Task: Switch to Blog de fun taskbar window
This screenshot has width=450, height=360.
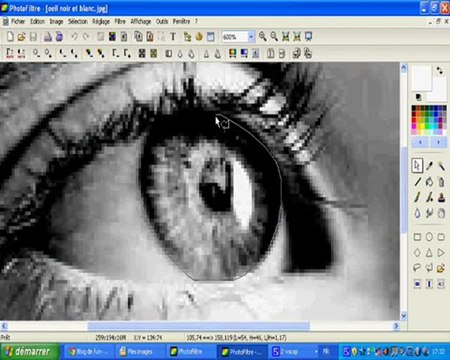Action: coord(88,351)
